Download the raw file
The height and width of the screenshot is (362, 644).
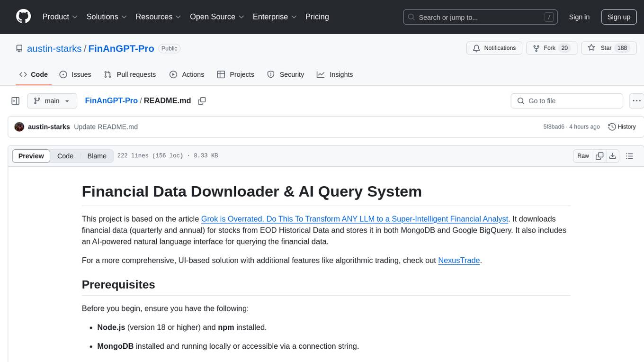[613, 156]
